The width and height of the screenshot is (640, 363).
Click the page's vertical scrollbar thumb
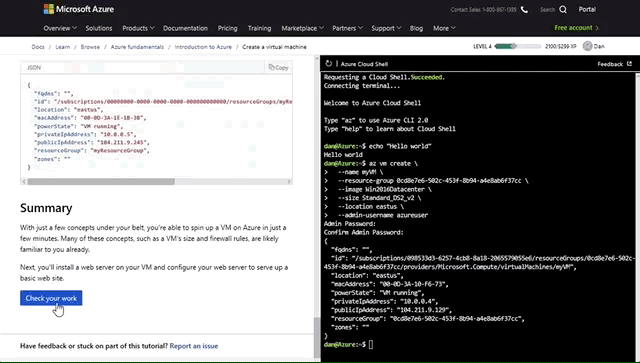[x=316, y=337]
